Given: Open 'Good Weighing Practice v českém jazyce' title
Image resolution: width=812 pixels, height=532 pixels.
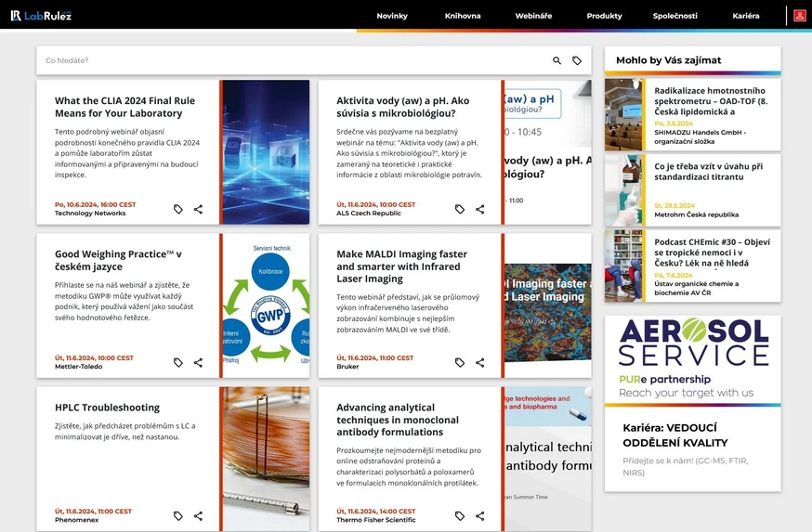Looking at the screenshot, I should coord(118,260).
